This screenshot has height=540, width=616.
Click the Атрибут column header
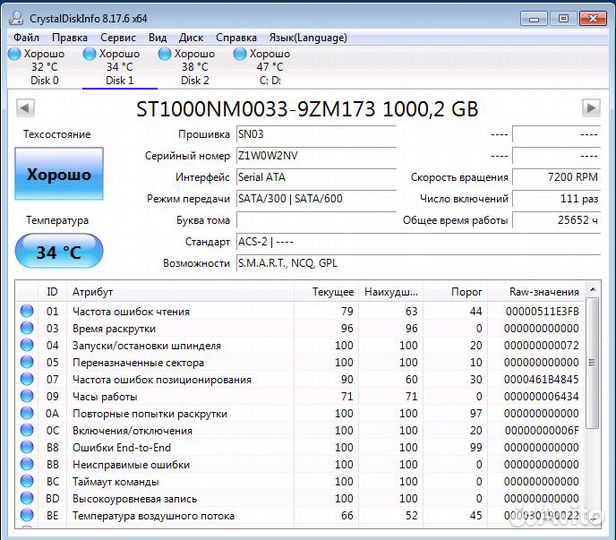pos(180,292)
